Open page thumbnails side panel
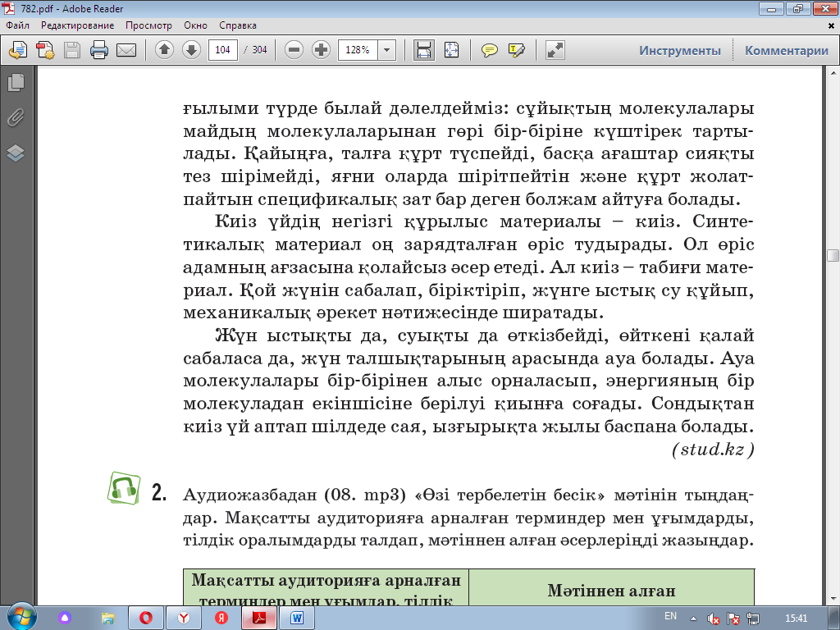This screenshot has height=630, width=840. (16, 82)
